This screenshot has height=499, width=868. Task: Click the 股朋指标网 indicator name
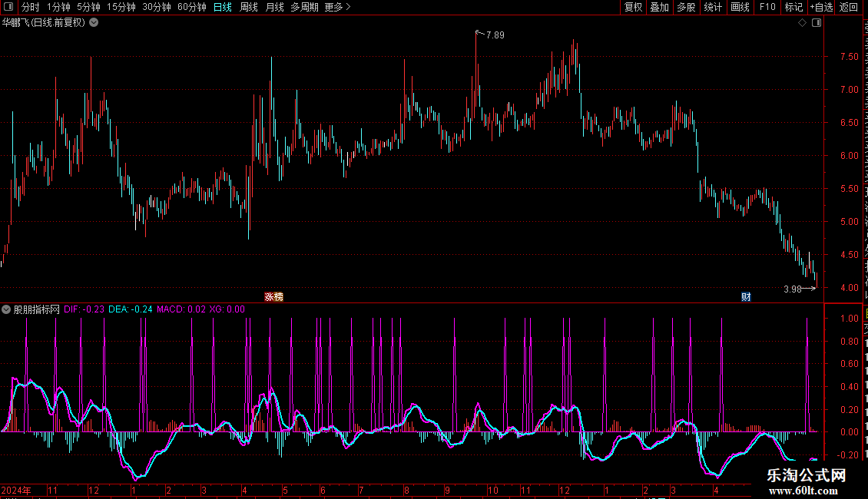pyautogui.click(x=37, y=309)
